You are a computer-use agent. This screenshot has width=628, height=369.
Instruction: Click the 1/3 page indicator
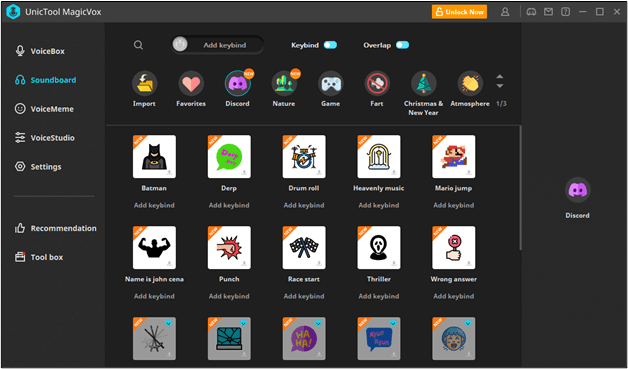point(501,104)
